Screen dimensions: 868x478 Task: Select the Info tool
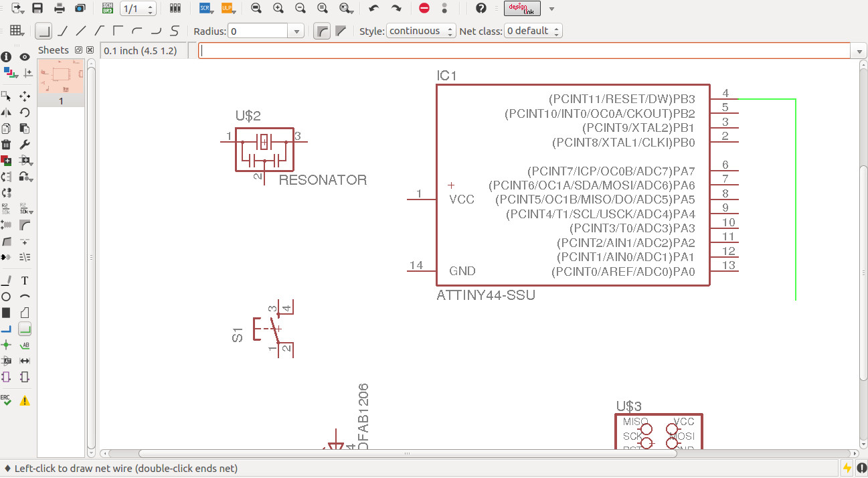[7, 57]
